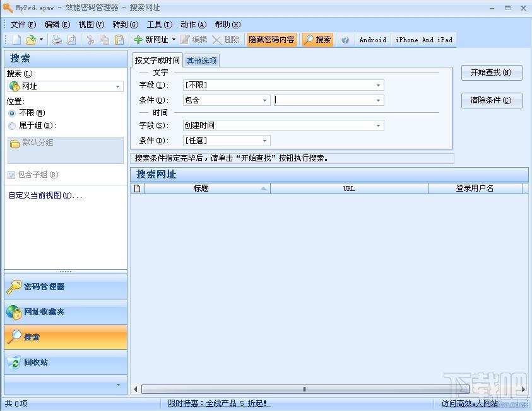Sort by 登录用户名 column header
532x411 pixels.
click(475, 188)
